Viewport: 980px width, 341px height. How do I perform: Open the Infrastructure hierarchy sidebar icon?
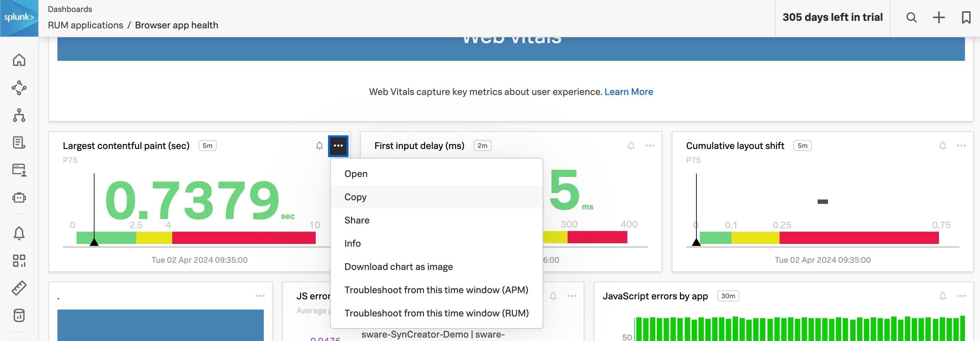tap(19, 115)
